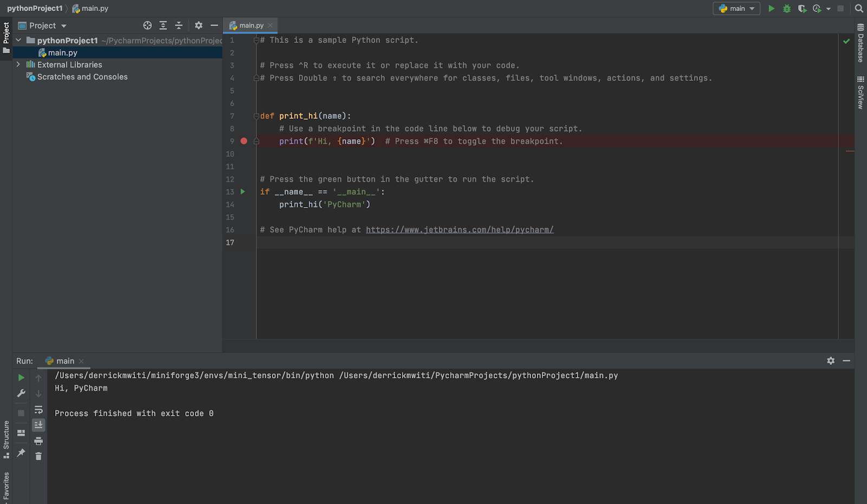
Task: Click 'Process finished with exit code 0' text
Action: pyautogui.click(x=134, y=413)
